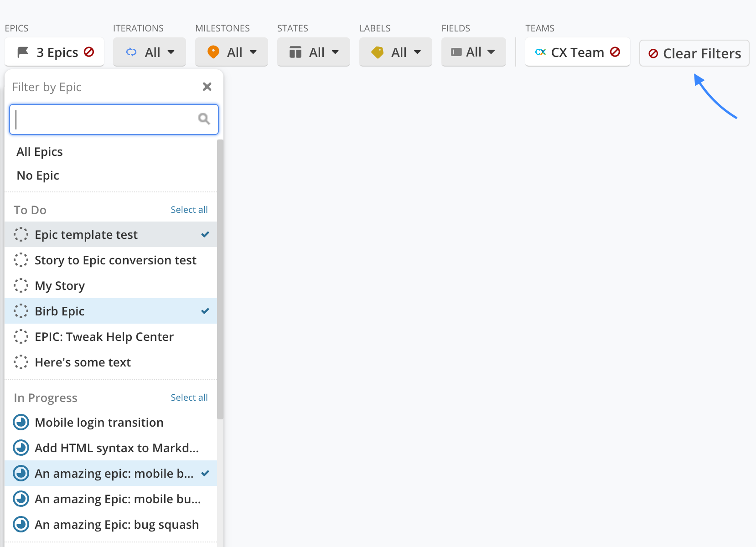Click the EPIC: Tweak Help Center state icon
756x547 pixels.
click(x=21, y=336)
